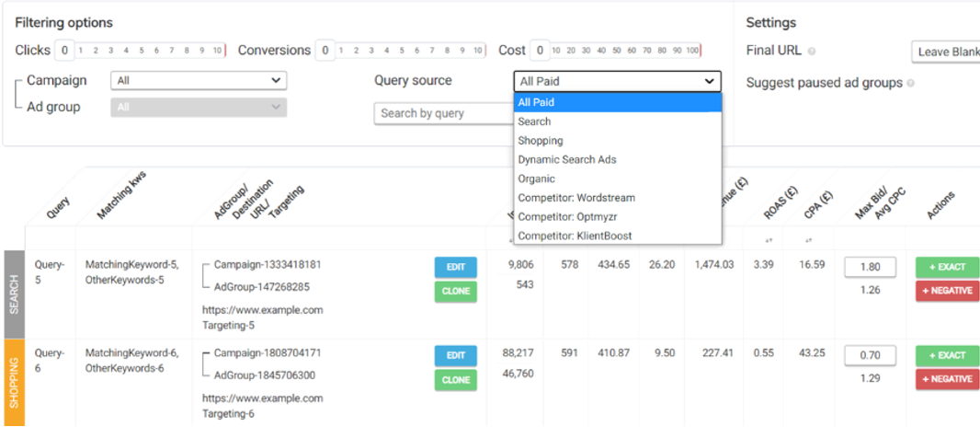Choose Shopping in the query source list
The height and width of the screenshot is (427, 980).
point(540,141)
